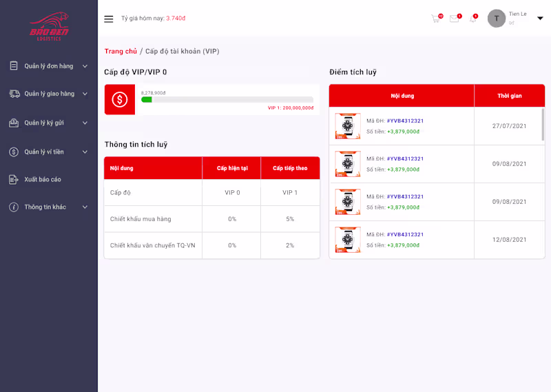Click the Bao Den Logistics logo
551x392 pixels.
click(49, 26)
